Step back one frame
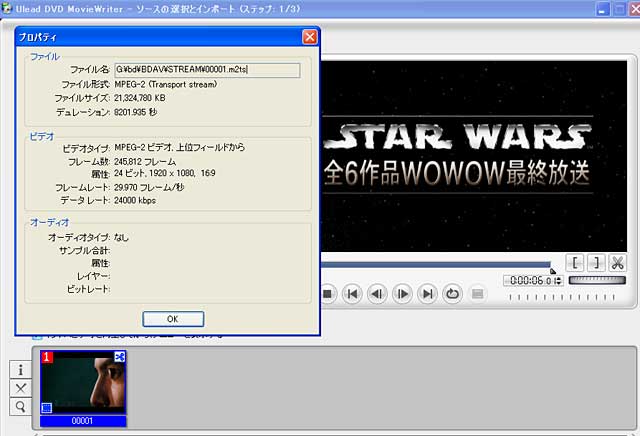Image resolution: width=640 pixels, height=436 pixels. pyautogui.click(x=377, y=294)
